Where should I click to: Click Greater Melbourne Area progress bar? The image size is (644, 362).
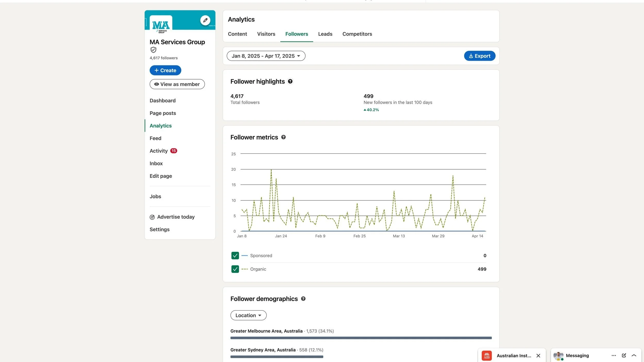point(361,338)
